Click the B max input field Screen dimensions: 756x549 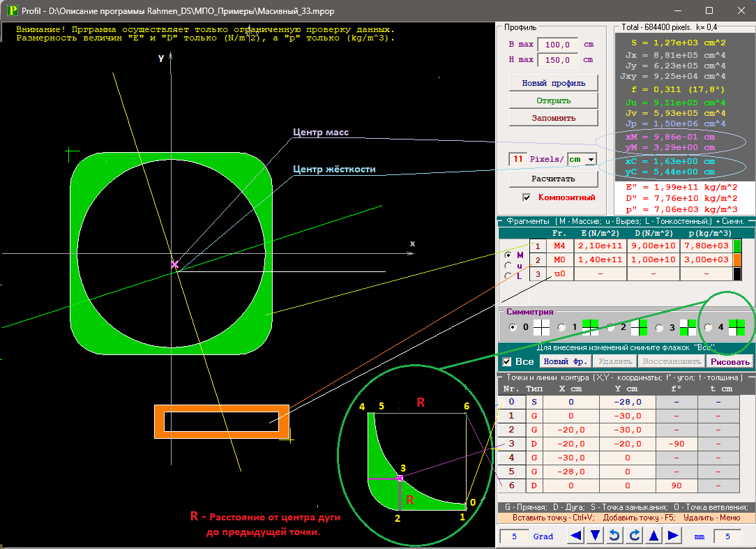tap(558, 45)
